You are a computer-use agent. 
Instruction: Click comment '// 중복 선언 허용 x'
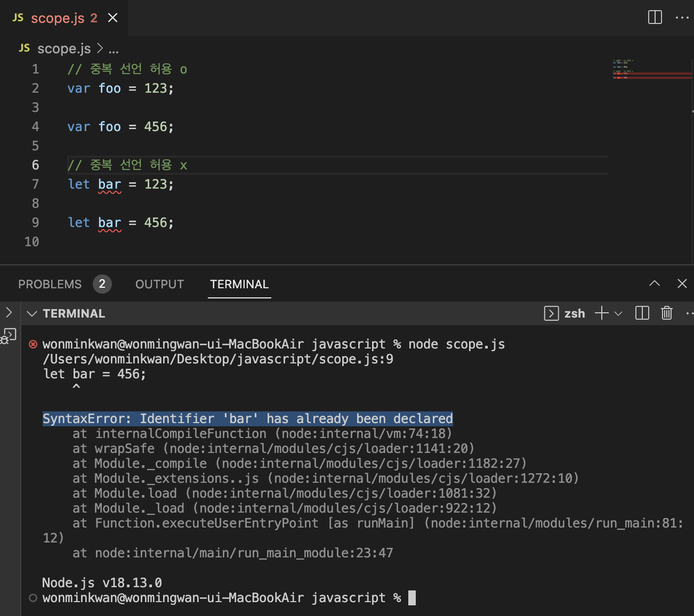127,165
